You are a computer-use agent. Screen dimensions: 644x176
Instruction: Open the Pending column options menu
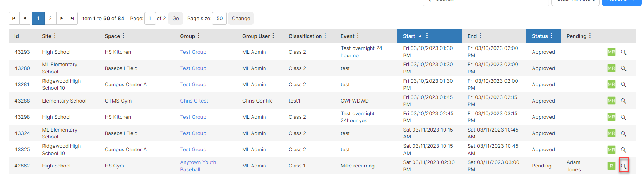click(590, 36)
